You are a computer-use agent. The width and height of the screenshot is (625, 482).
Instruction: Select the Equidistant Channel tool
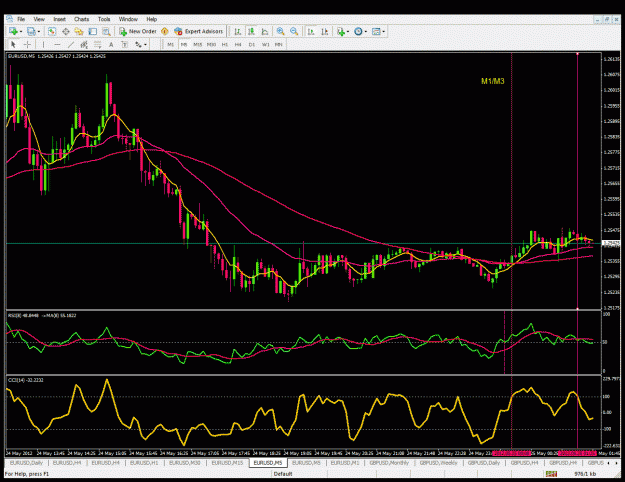tap(84, 45)
